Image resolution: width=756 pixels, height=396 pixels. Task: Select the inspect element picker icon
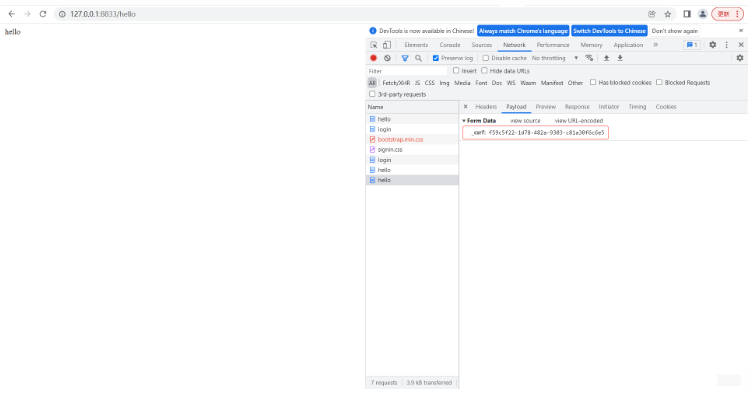point(374,45)
